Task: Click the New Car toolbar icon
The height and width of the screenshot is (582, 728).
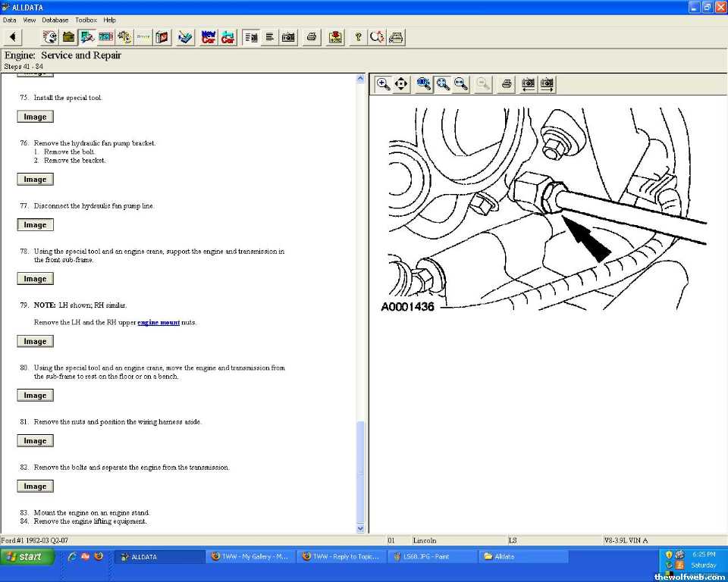Action: coord(209,37)
